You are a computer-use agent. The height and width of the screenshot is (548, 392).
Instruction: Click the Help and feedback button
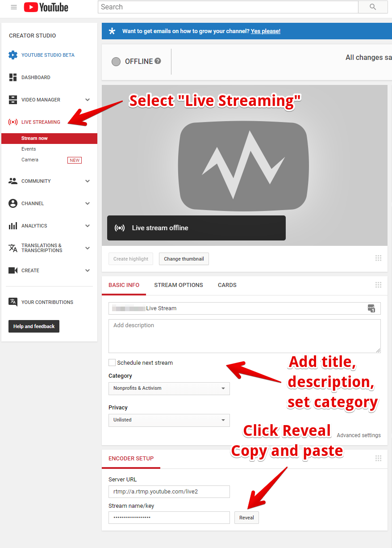[x=34, y=326]
